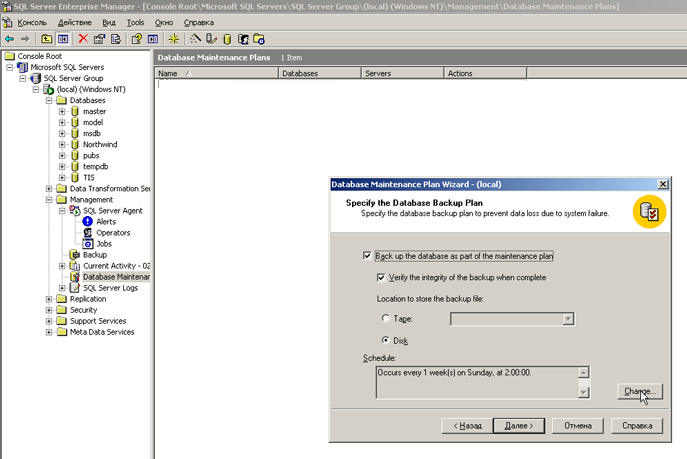Screen dimensions: 687x459
Task: Click the Export List toolbar icon
Action: pos(116,39)
